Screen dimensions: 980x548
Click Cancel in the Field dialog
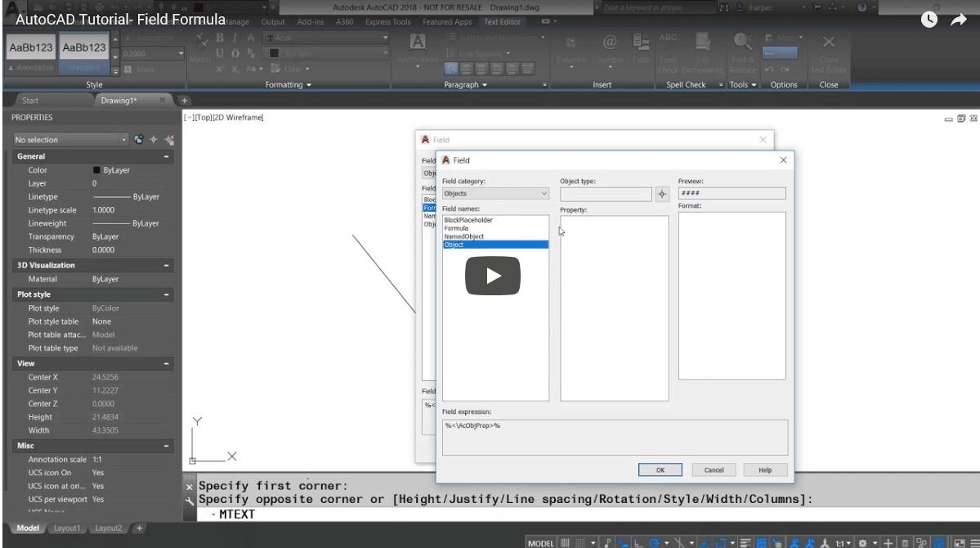tap(714, 469)
